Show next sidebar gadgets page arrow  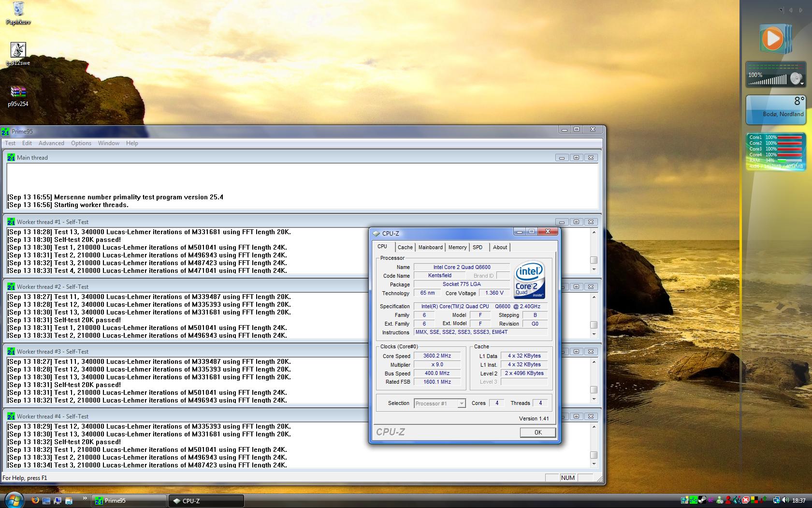[x=800, y=10]
